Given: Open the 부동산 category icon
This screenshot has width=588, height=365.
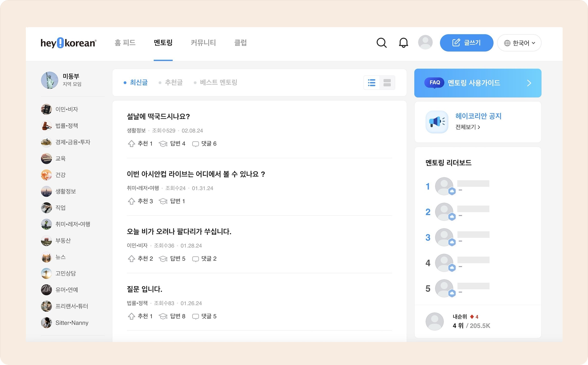Looking at the screenshot, I should (x=46, y=240).
